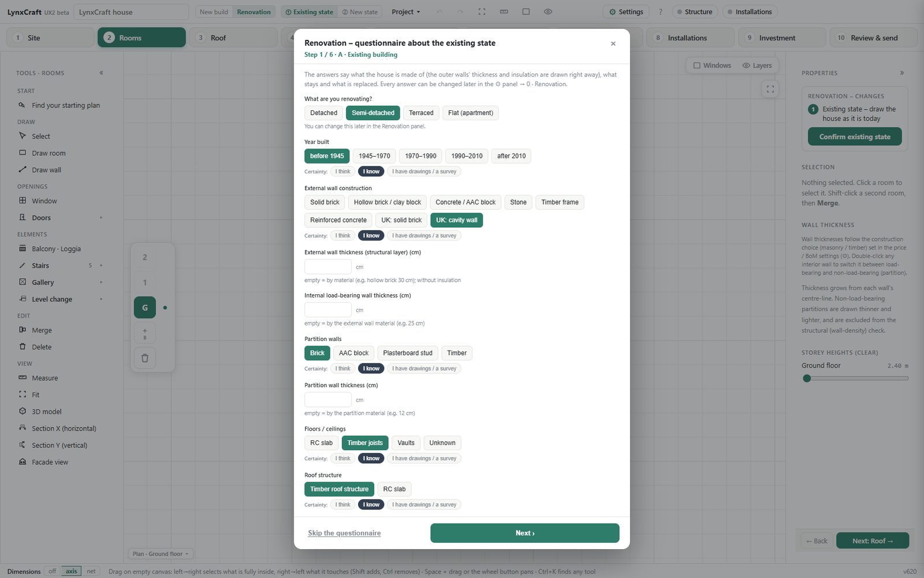Viewport: 924px width, 578px height.
Task: Switch to New state
Action: pyautogui.click(x=360, y=12)
